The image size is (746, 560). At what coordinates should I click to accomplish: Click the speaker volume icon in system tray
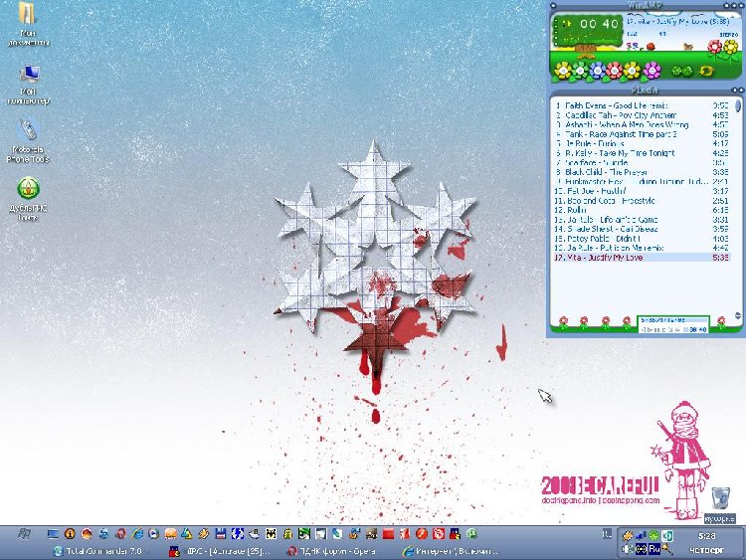pyautogui.click(x=628, y=549)
